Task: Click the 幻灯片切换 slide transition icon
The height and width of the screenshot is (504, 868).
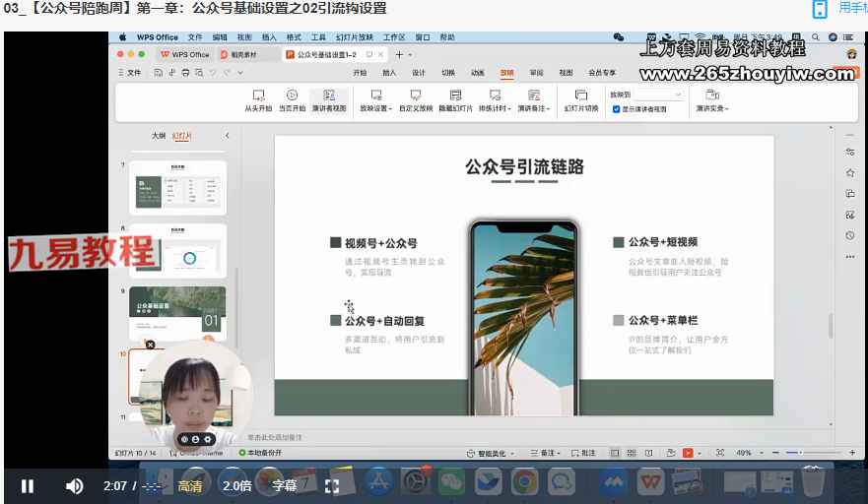Action: (x=581, y=96)
